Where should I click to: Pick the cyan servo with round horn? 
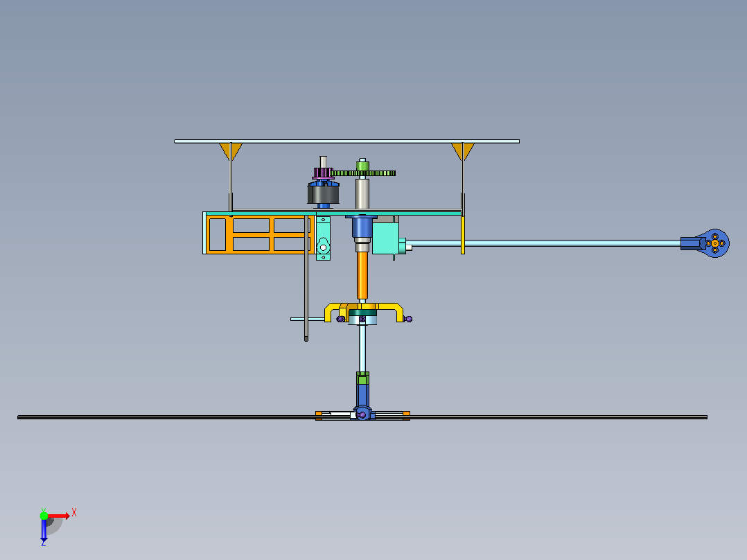pyautogui.click(x=323, y=238)
